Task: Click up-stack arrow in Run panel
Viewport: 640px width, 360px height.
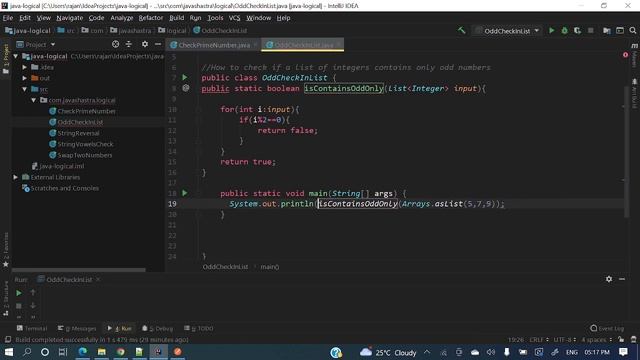Action: pos(33,293)
